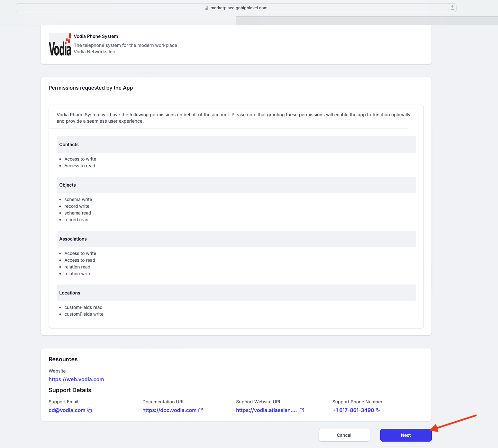Click the Locations section header
The height and width of the screenshot is (448, 498).
click(x=236, y=293)
